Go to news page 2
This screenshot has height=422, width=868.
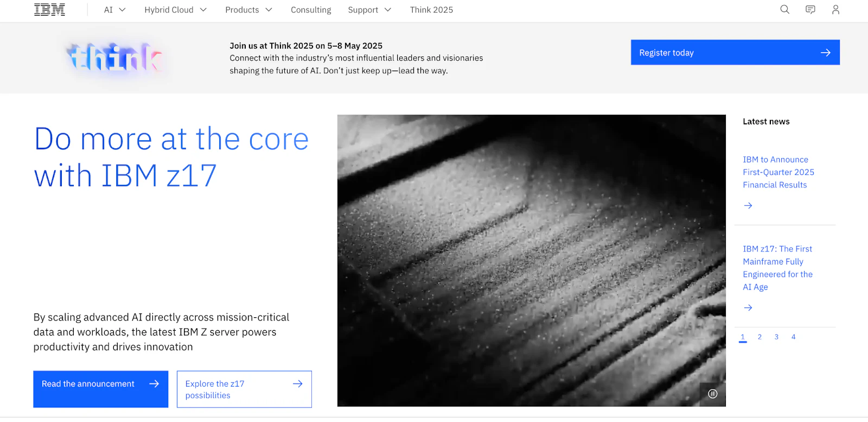point(759,337)
